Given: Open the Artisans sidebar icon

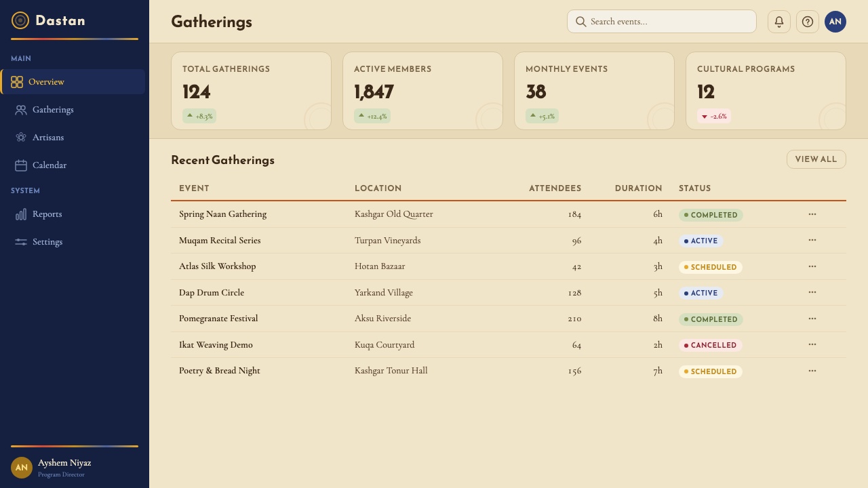Looking at the screenshot, I should (x=21, y=138).
